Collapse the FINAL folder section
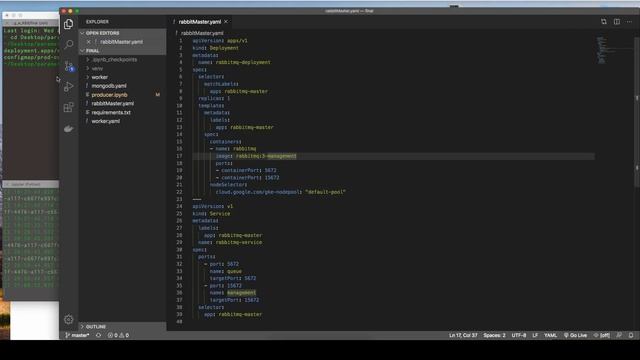Viewport: 640px width, 360px height. (x=122, y=51)
